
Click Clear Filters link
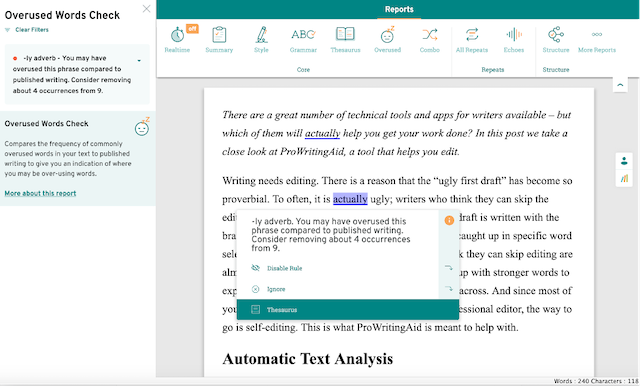[x=32, y=30]
